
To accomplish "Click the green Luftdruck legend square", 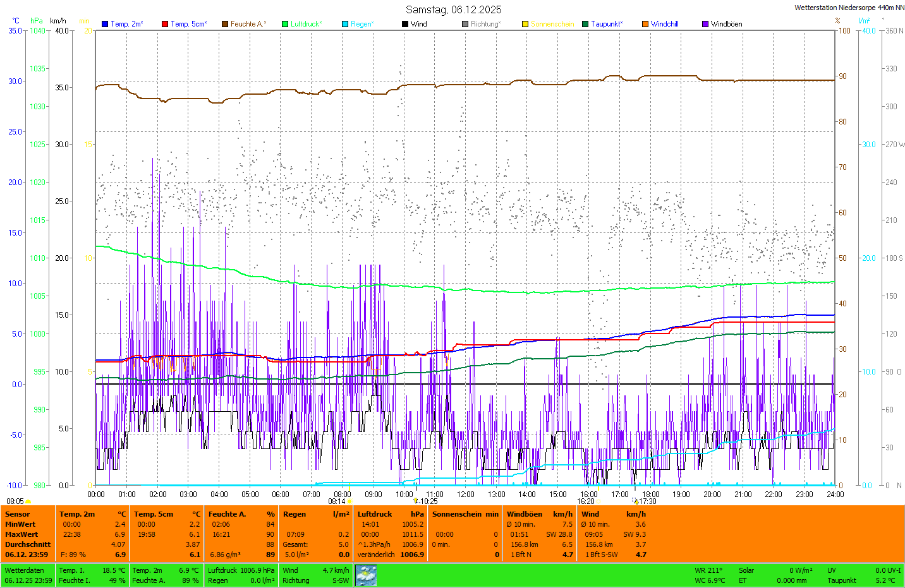I will 285,24.
